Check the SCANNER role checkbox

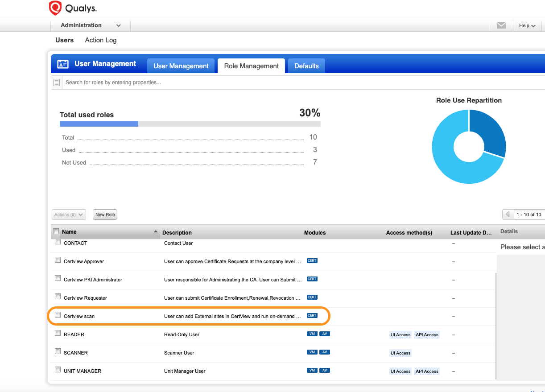click(58, 351)
